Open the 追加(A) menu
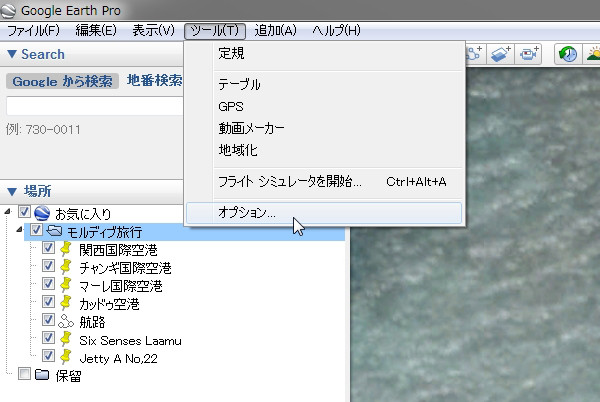Image resolution: width=600 pixels, height=402 pixels. coord(276,31)
